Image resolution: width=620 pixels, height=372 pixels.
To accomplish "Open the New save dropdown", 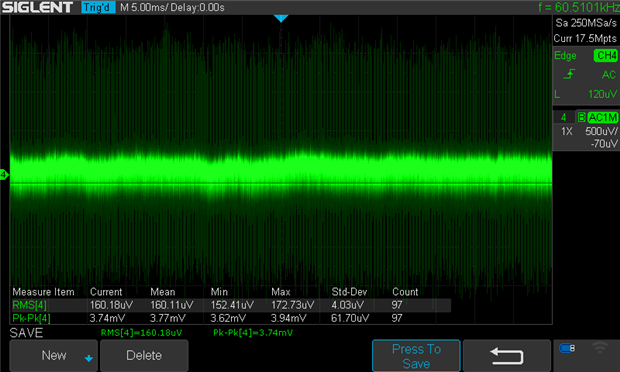I will (53, 355).
